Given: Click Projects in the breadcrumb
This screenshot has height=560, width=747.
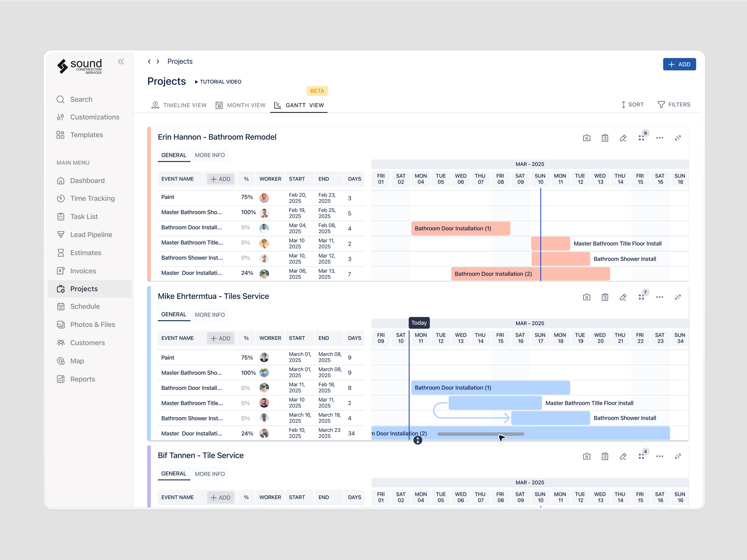Looking at the screenshot, I should tap(180, 61).
